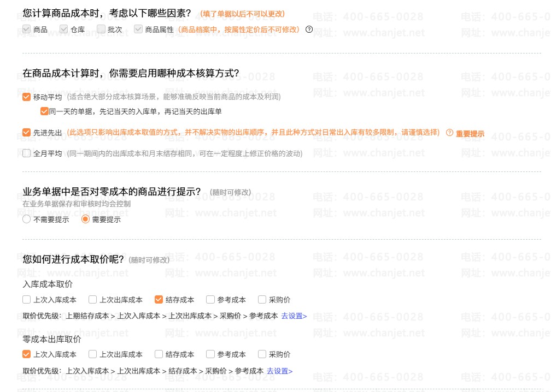Toggle the 商品 cost factor checkbox

[x=26, y=29]
